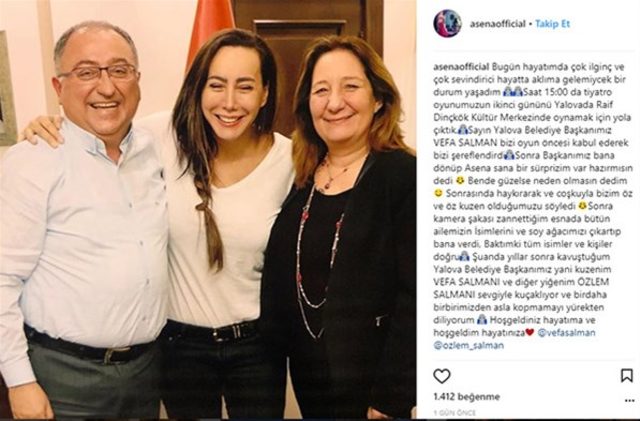Click the red heart emoji in the caption
Image resolution: width=640 pixels, height=421 pixels.
pyautogui.click(x=529, y=332)
